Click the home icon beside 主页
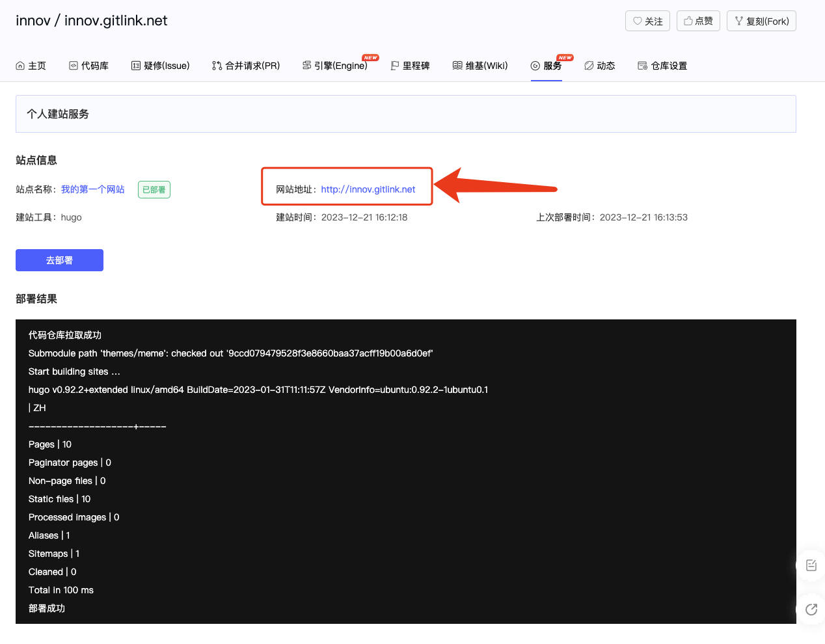 (20, 66)
